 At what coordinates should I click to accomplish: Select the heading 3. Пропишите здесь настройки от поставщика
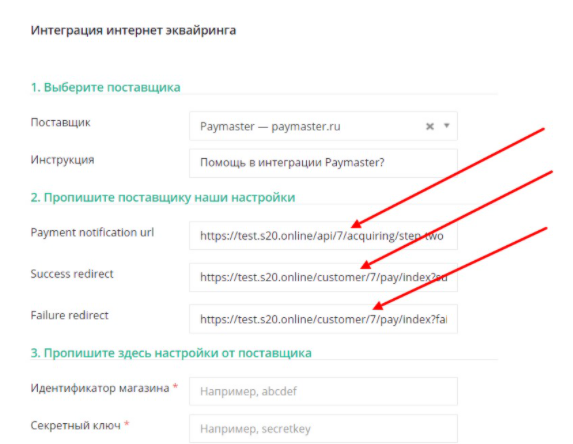[171, 353]
